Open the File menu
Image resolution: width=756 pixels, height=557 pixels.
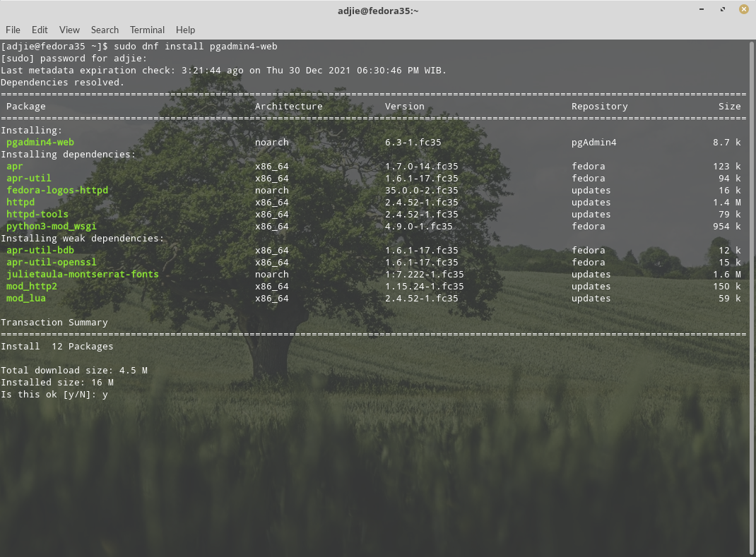[x=13, y=30]
